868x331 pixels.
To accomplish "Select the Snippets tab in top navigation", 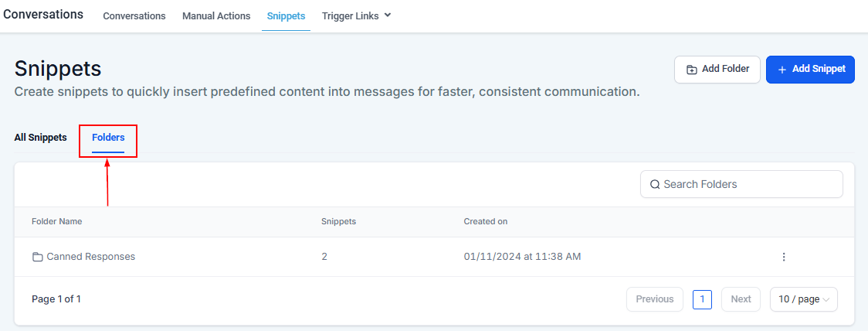I will click(286, 15).
